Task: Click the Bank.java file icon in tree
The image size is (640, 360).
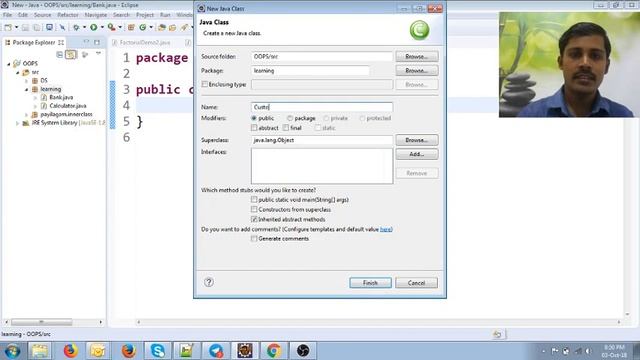Action: [x=44, y=97]
